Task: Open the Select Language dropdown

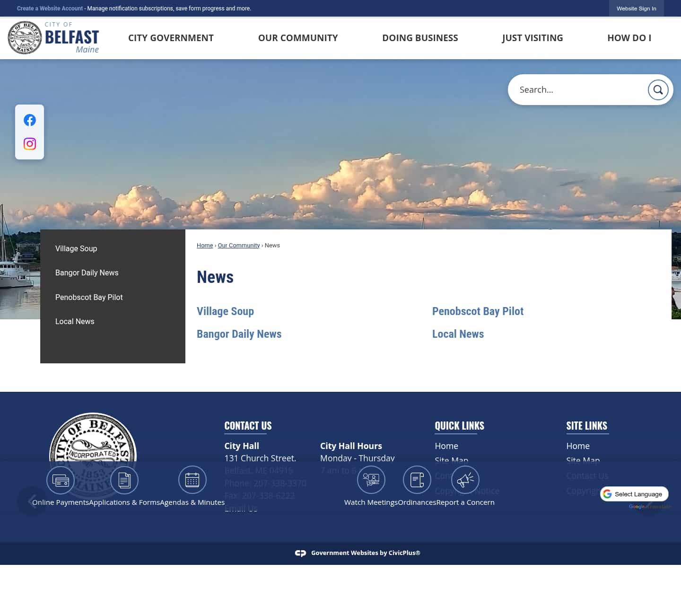Action: click(x=634, y=494)
